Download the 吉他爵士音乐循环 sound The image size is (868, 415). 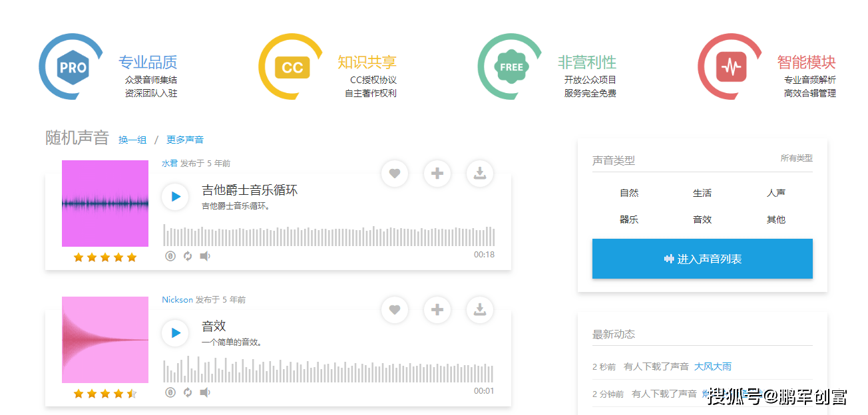coord(480,174)
